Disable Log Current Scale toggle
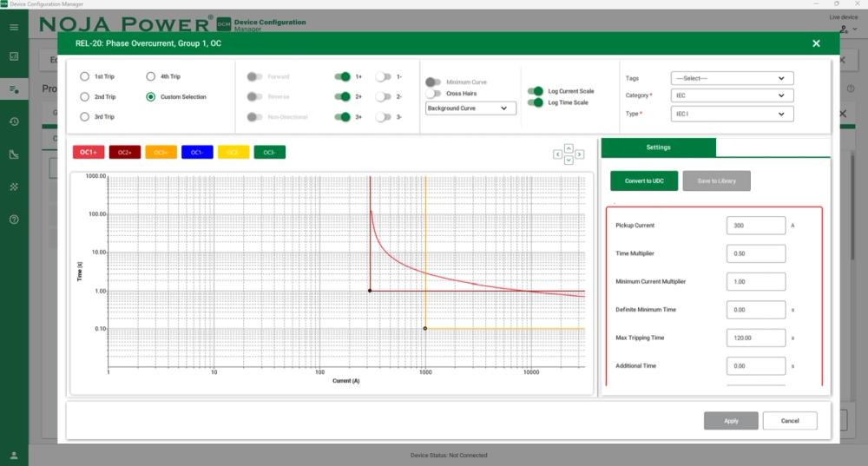This screenshot has height=466, width=868. [536, 91]
